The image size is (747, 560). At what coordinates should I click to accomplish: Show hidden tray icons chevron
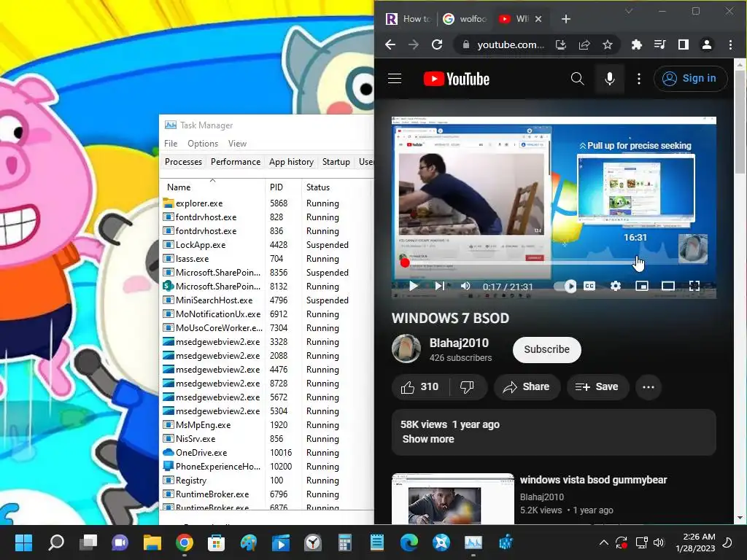pos(603,542)
